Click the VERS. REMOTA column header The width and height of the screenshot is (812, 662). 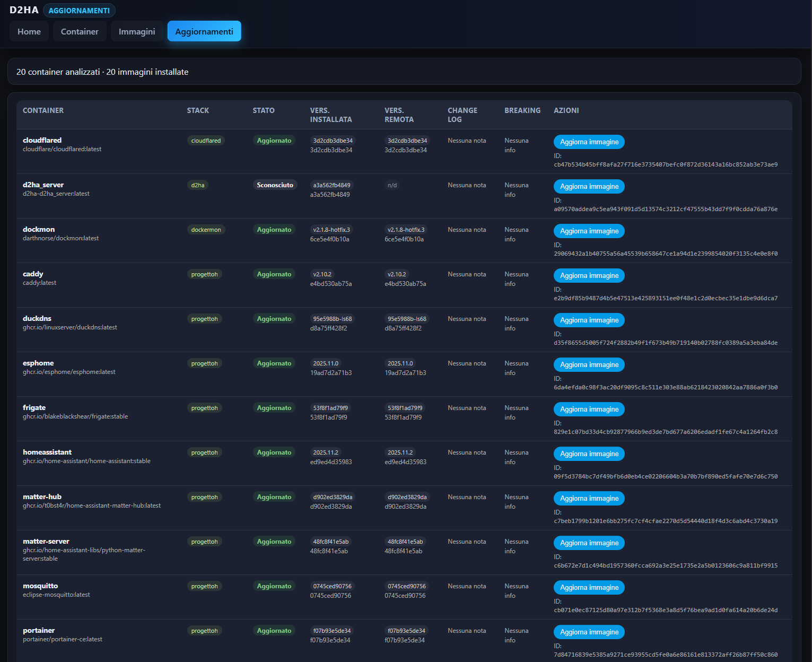pyautogui.click(x=399, y=115)
